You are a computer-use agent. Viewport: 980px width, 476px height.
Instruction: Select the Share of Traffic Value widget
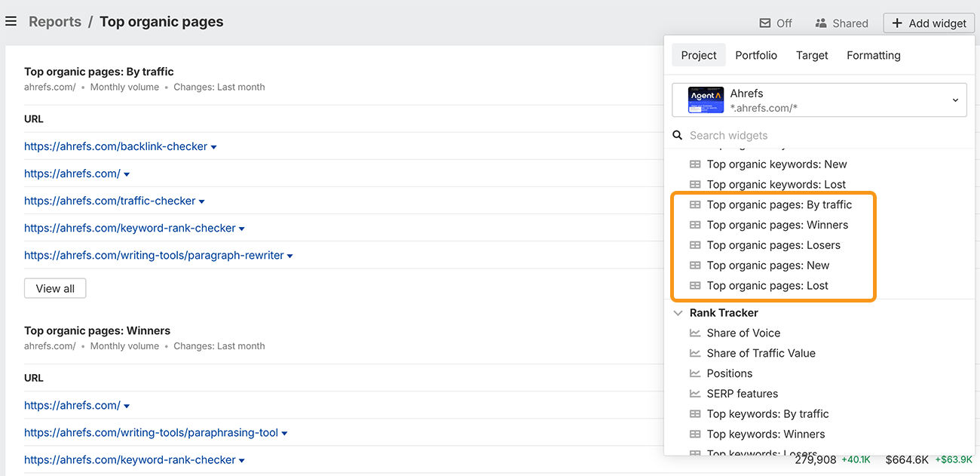(x=761, y=354)
